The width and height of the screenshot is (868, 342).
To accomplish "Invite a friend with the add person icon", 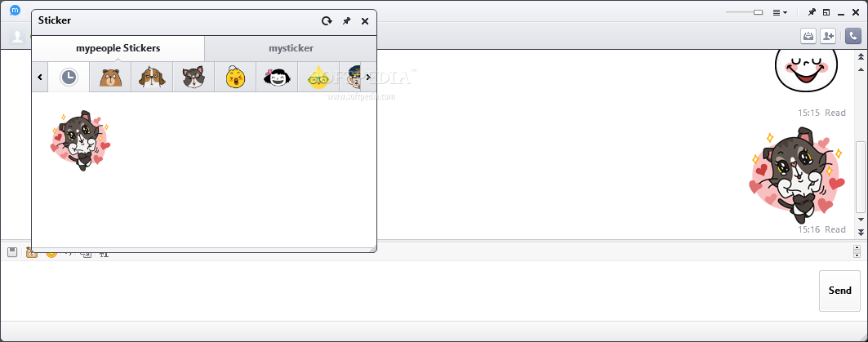I will click(828, 37).
